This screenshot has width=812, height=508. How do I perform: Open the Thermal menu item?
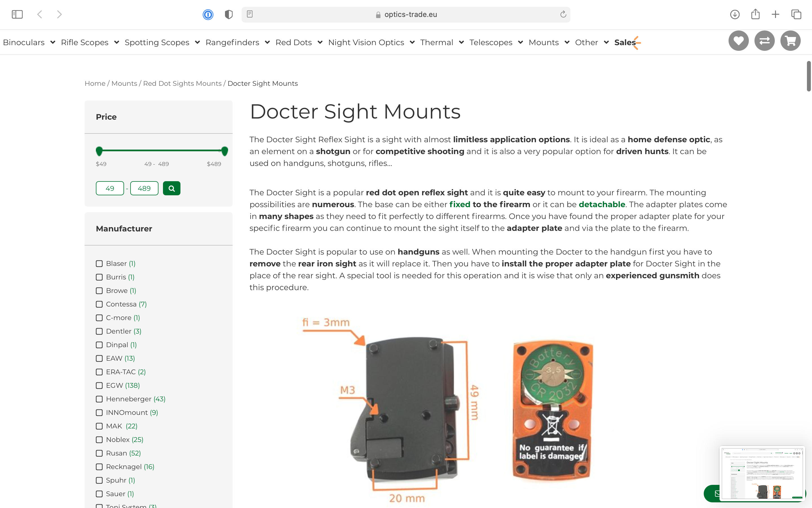[x=436, y=42]
